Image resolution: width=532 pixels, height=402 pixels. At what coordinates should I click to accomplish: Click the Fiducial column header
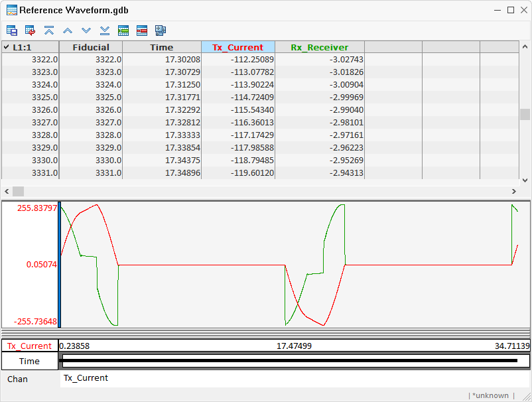pyautogui.click(x=90, y=47)
